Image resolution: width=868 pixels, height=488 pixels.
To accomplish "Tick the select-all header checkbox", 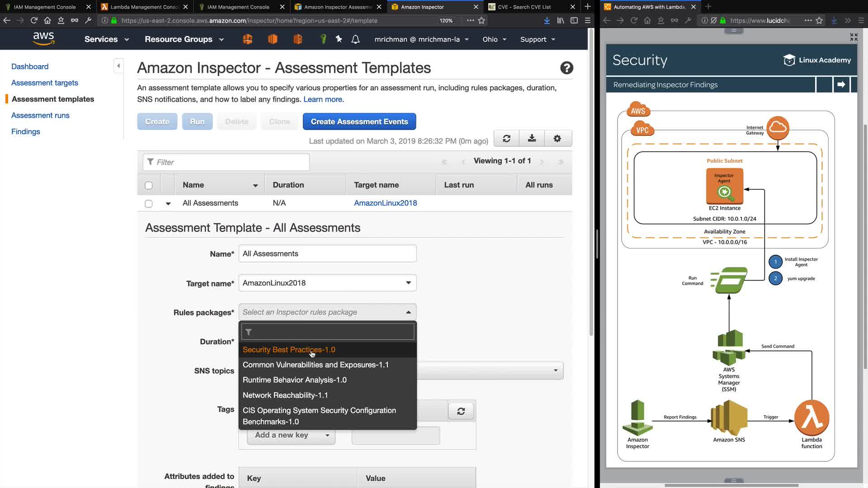I will point(149,185).
